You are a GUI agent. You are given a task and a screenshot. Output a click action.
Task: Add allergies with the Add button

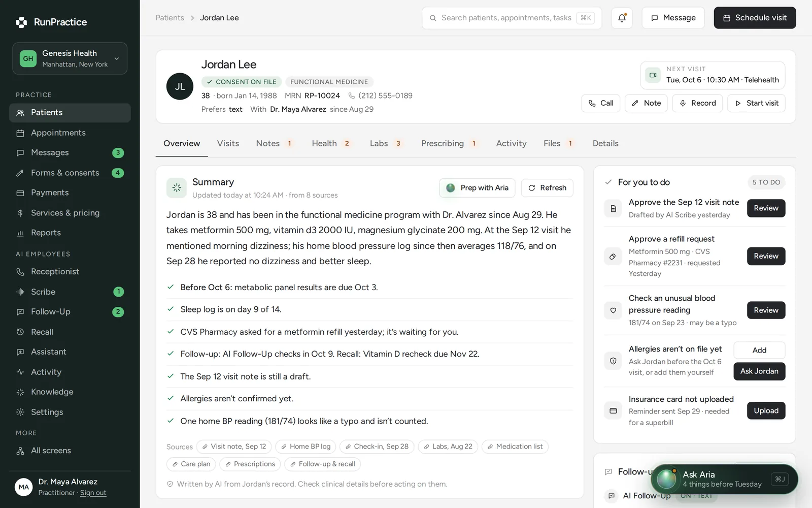coord(759,350)
